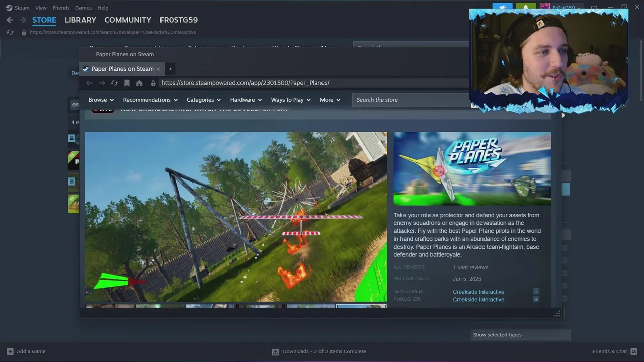Expand the Browse dropdown in popup

click(x=101, y=100)
